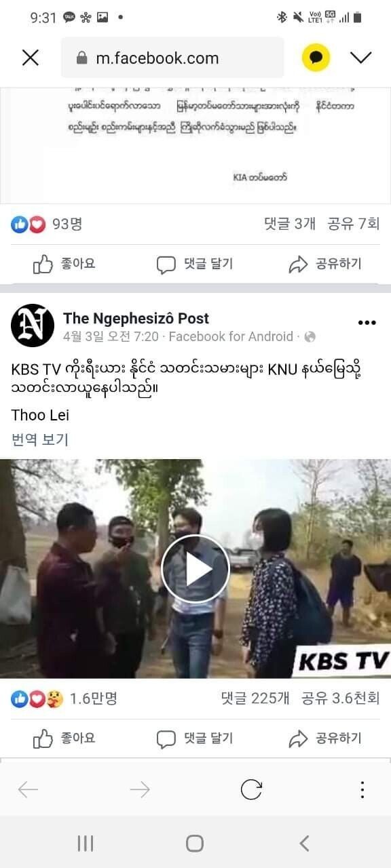Play the KBS TV video
Viewport: 391px width, 868px height.
tap(195, 569)
